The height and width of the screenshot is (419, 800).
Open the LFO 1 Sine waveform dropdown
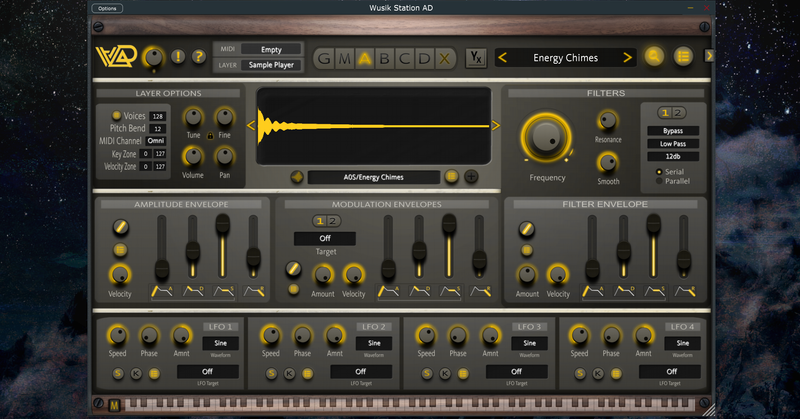coord(220,343)
